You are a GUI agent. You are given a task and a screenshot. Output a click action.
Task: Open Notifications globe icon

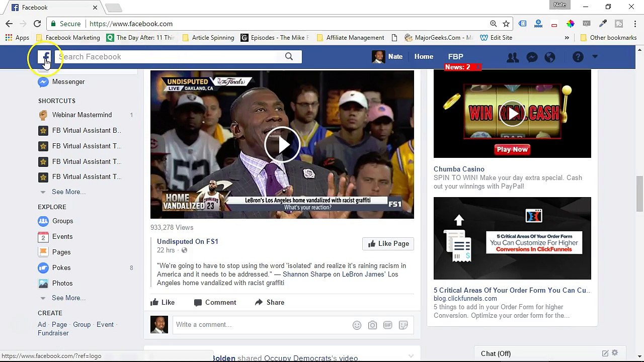point(550,57)
